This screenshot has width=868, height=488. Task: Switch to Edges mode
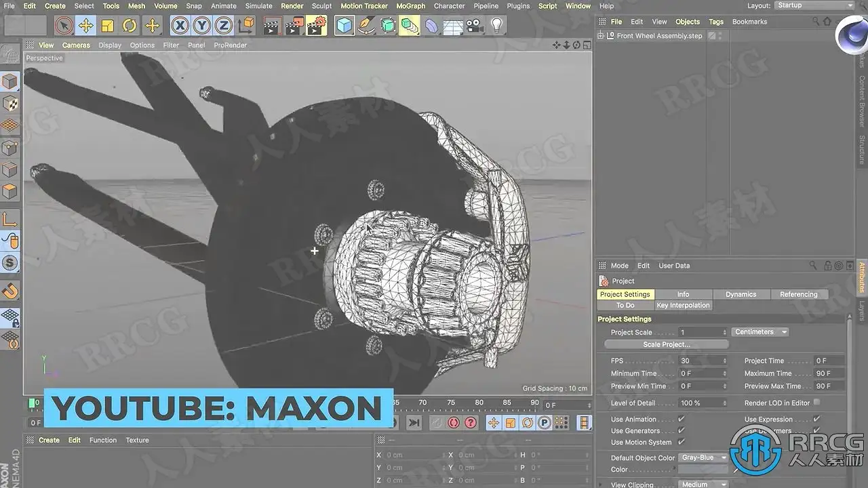click(x=10, y=169)
